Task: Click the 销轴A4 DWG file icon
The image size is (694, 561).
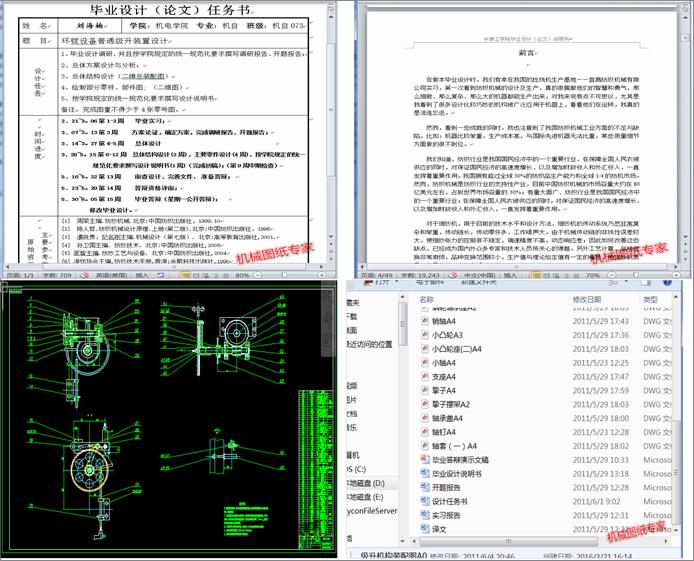Action: tap(424, 321)
